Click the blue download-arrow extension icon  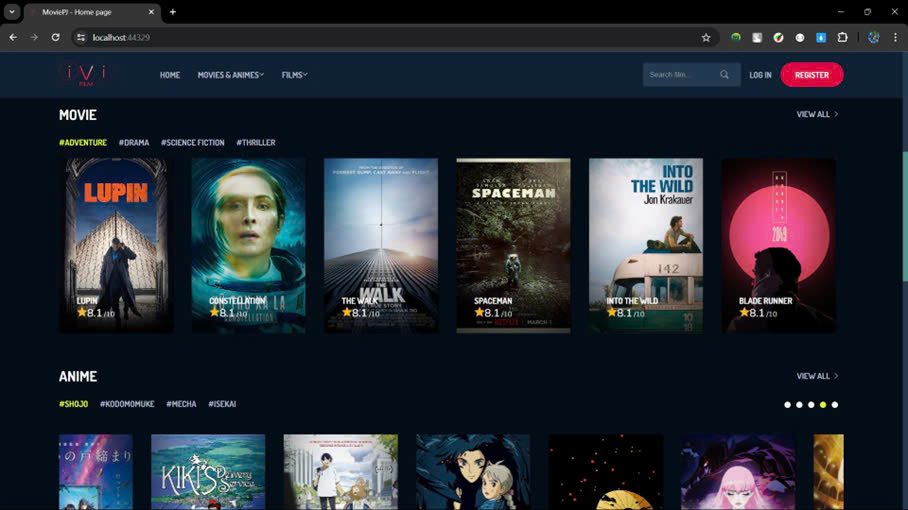(x=821, y=38)
